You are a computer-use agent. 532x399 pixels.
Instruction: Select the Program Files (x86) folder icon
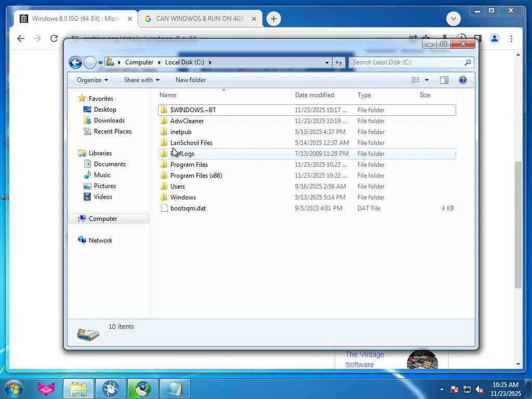[164, 176]
